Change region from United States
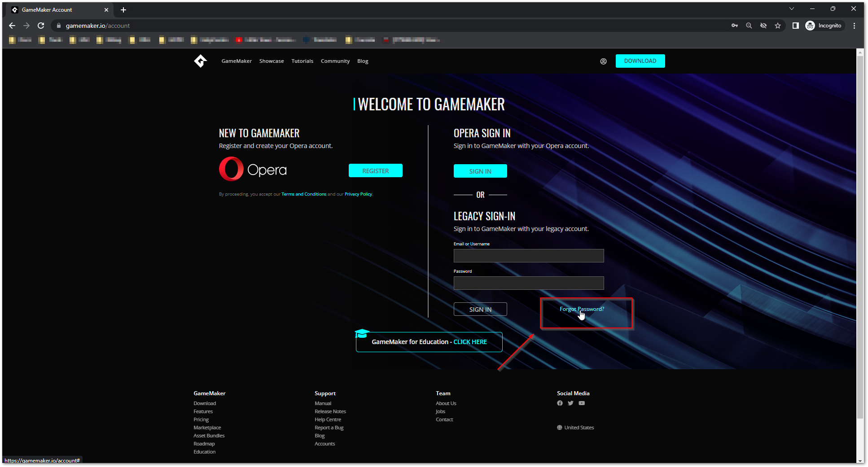Viewport: 868px width, 467px height. point(575,428)
